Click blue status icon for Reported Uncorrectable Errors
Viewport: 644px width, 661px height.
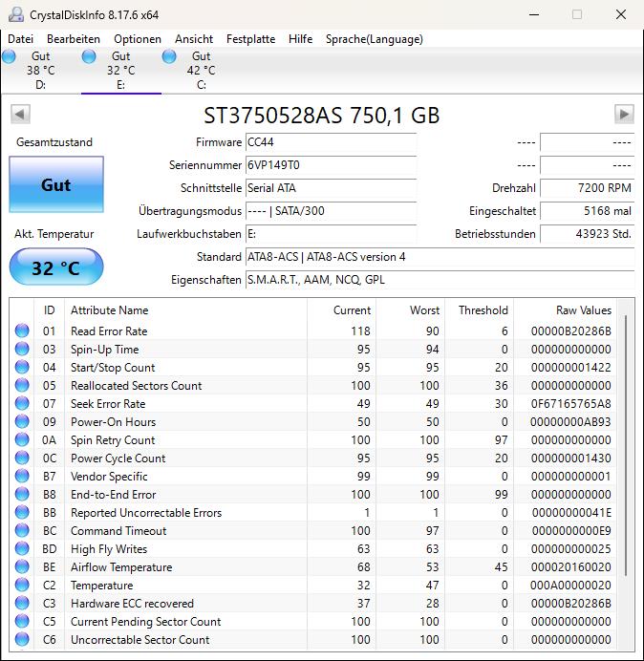[x=22, y=512]
